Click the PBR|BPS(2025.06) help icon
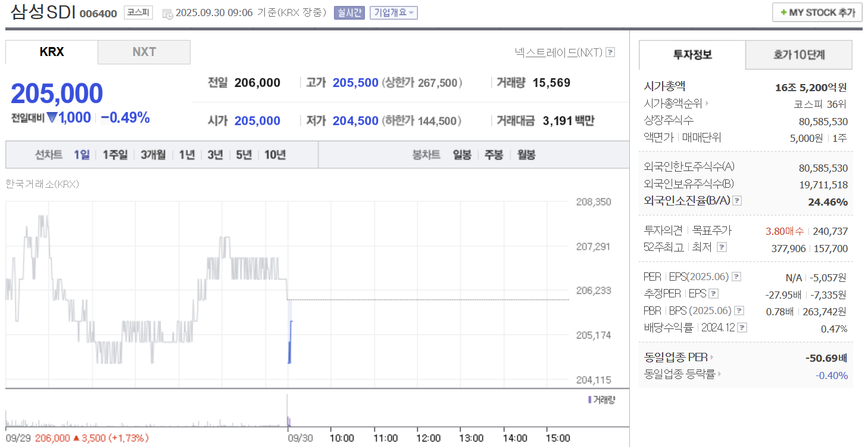This screenshot has width=868, height=447. pos(739,310)
